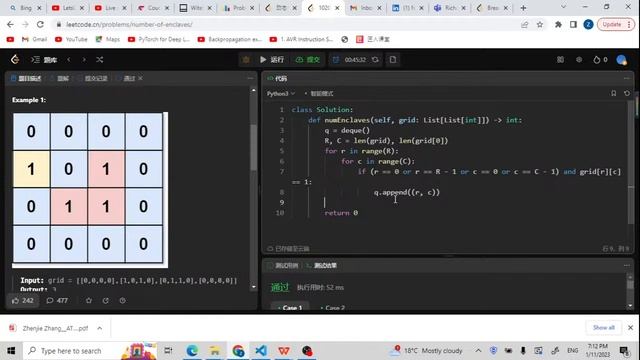Open code panel more-options menu

click(627, 78)
